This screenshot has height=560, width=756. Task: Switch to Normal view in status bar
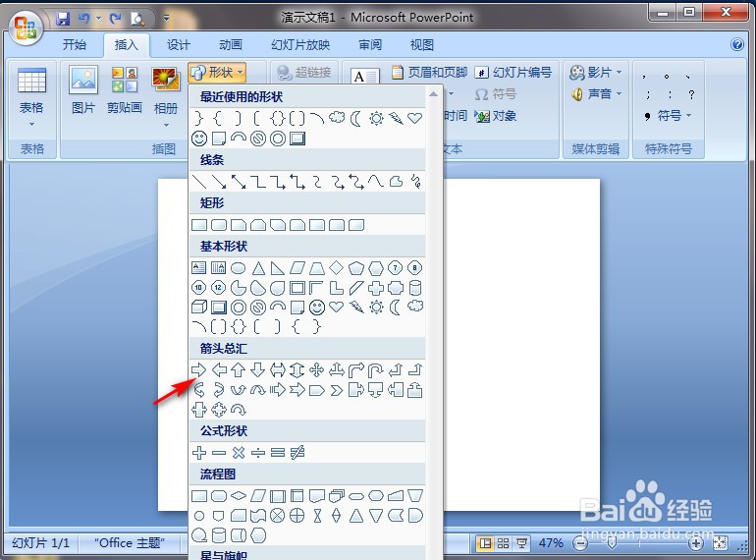[485, 543]
